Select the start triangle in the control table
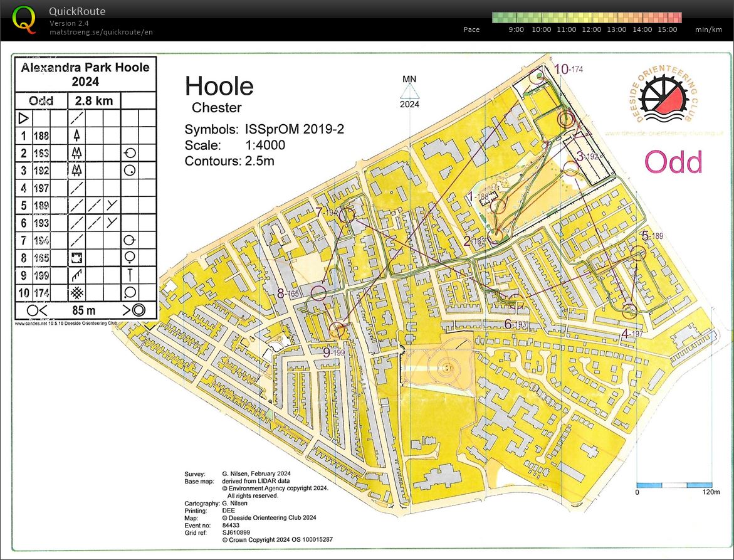This screenshot has width=734, height=560. pos(23,118)
